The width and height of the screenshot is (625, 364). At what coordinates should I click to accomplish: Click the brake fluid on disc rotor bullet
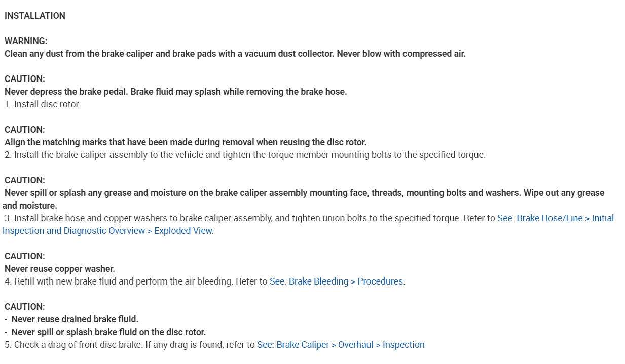point(108,332)
